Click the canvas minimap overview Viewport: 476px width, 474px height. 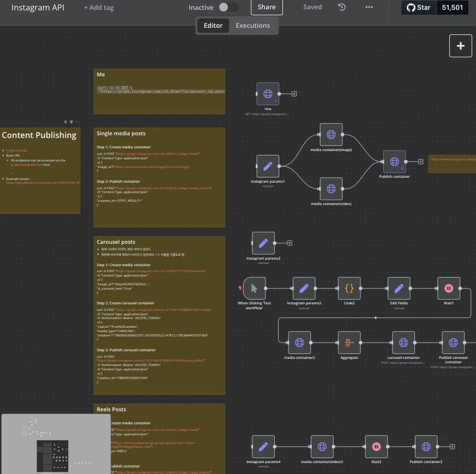point(56,443)
